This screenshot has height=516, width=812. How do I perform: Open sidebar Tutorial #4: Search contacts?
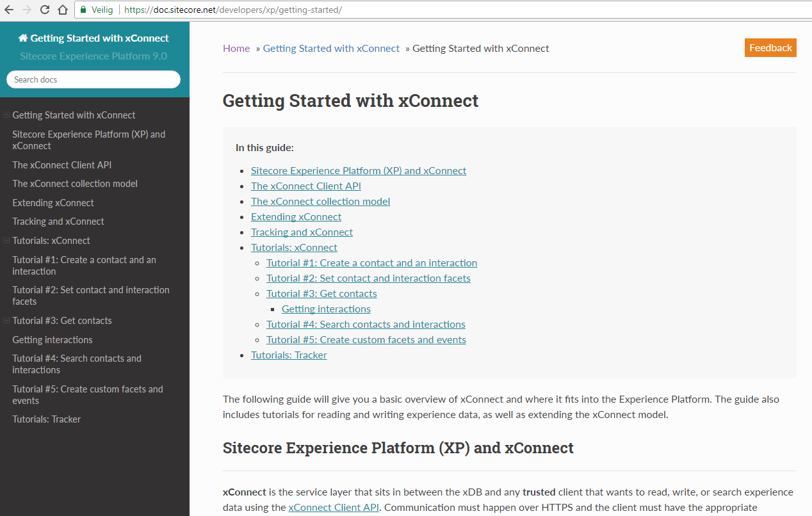(x=77, y=364)
